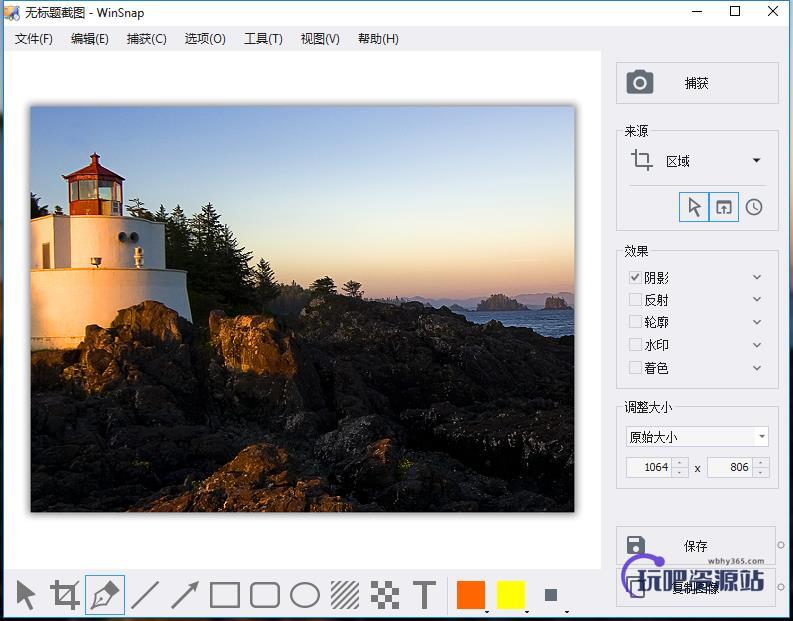Increase width with spinner up arrow
793x621 pixels.
point(681,462)
